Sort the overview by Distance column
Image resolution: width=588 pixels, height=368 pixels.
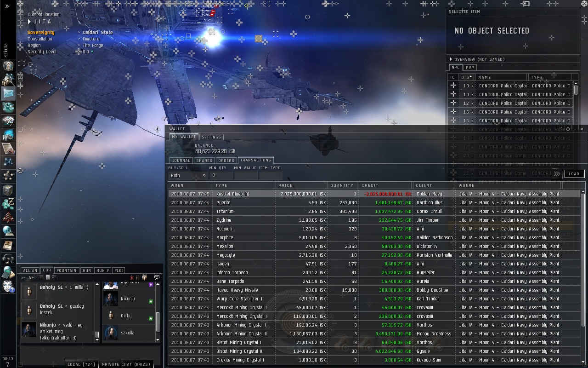(x=466, y=77)
